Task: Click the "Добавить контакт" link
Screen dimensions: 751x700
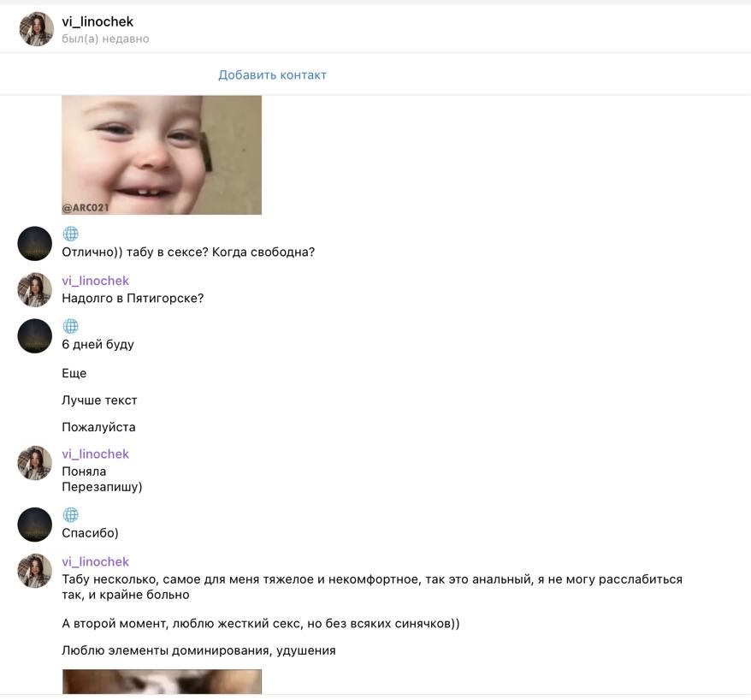Action: (273, 74)
